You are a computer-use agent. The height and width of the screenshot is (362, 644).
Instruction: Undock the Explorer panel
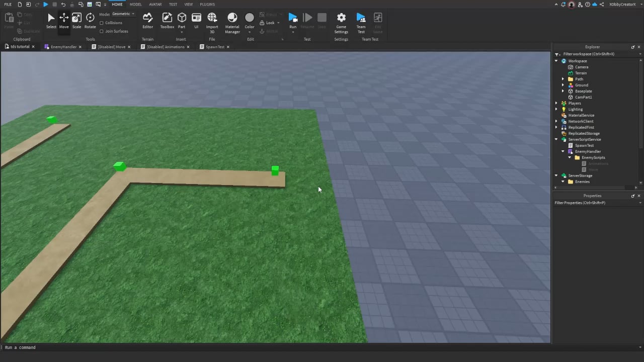(633, 47)
